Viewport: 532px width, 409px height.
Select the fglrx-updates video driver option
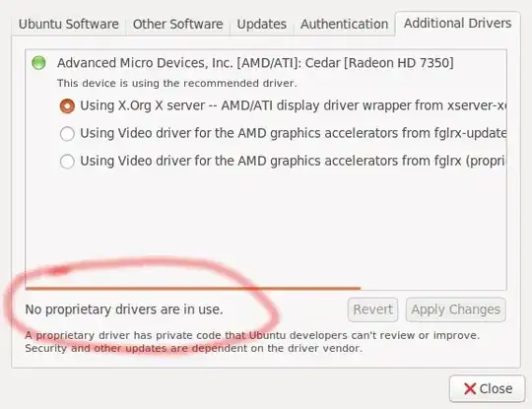click(x=67, y=133)
